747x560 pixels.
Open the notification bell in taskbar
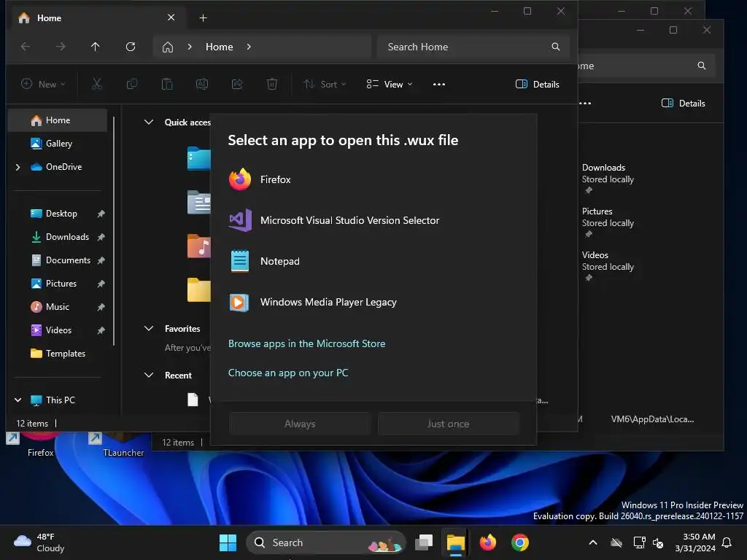pos(727,542)
